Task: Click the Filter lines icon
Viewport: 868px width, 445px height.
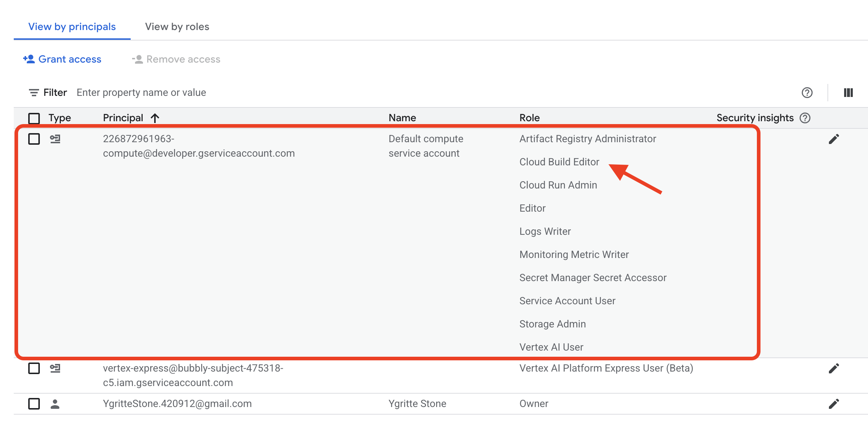Action: [34, 93]
